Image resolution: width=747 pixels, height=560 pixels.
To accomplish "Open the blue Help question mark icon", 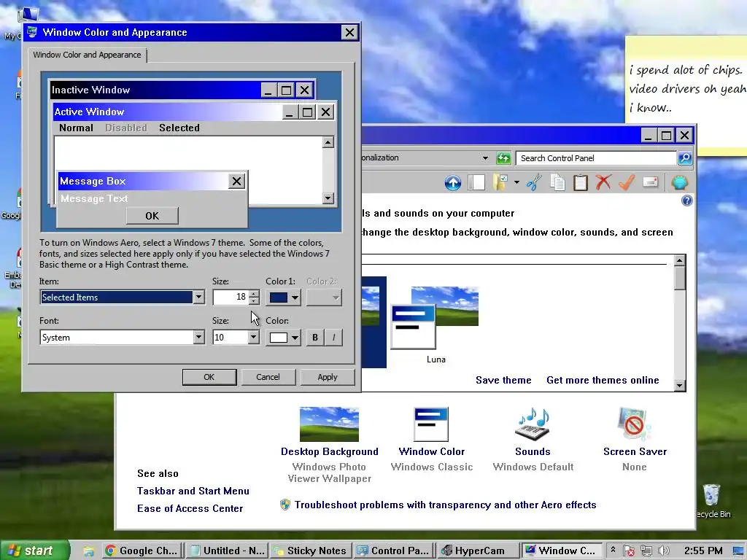I will click(686, 201).
